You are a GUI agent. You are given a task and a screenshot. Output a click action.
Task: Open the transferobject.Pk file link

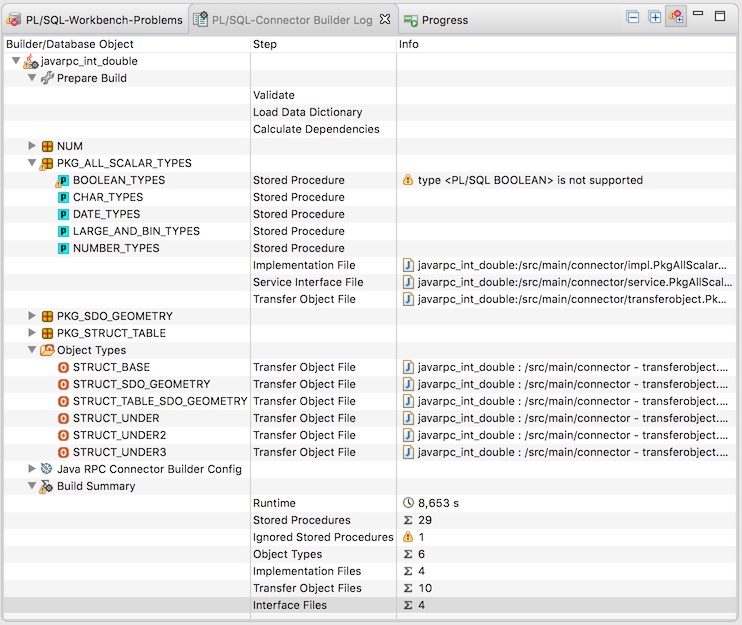(x=572, y=299)
